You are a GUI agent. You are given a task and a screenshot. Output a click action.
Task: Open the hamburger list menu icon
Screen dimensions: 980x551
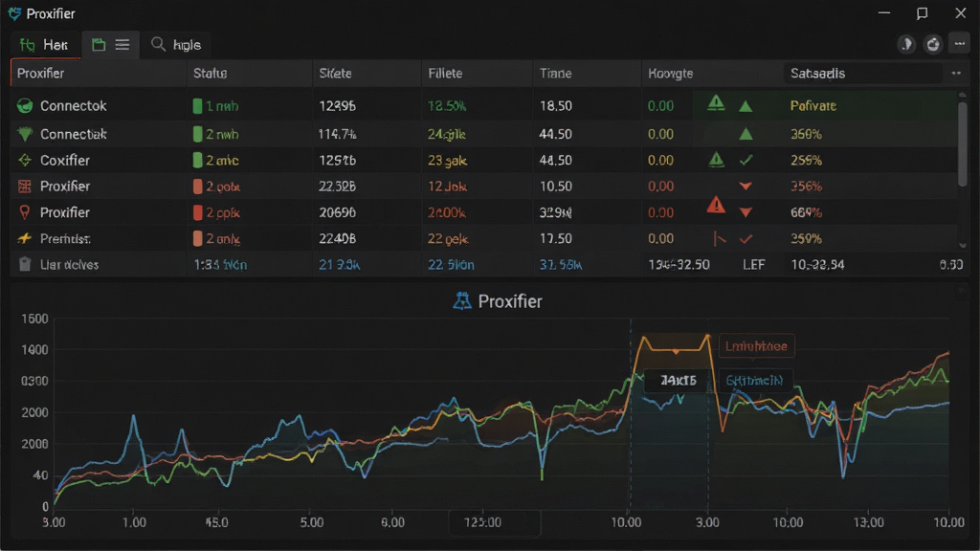122,44
